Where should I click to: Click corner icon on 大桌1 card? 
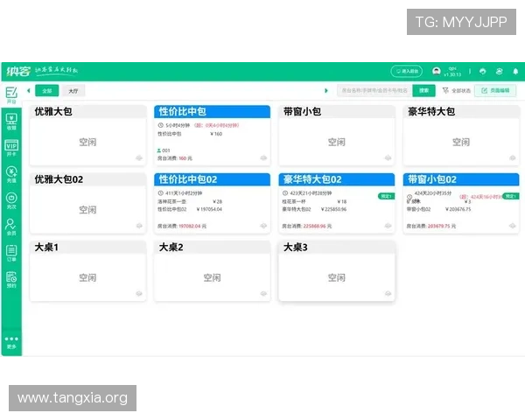point(139,294)
